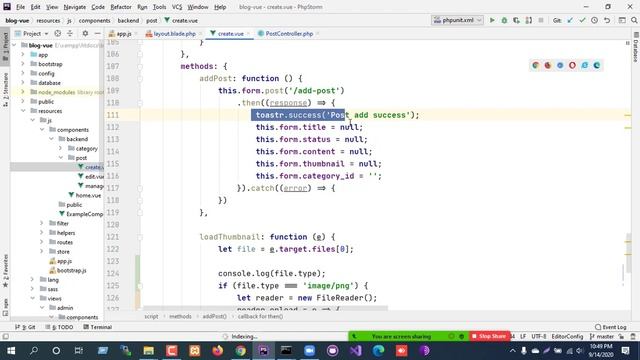Open Project view selector dropdown
Screen dimensions: 640x360
32,33
